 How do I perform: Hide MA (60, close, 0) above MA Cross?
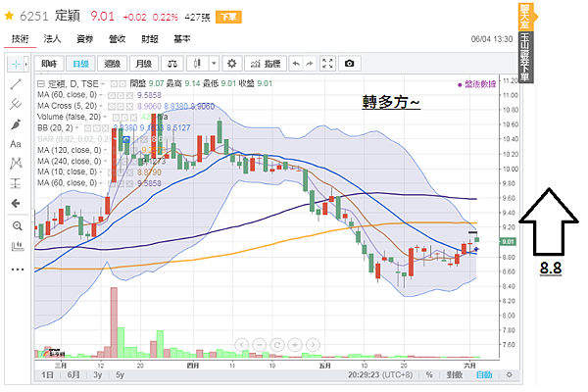(x=112, y=95)
